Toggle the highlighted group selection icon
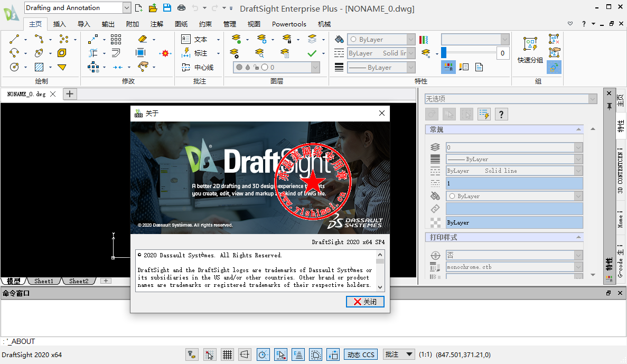The height and width of the screenshot is (364, 627). tap(554, 67)
